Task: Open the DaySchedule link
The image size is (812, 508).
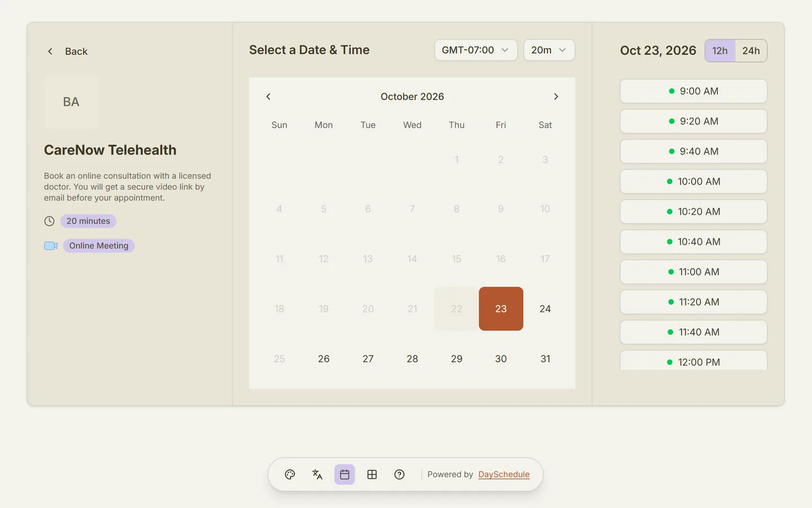Action: (x=504, y=475)
